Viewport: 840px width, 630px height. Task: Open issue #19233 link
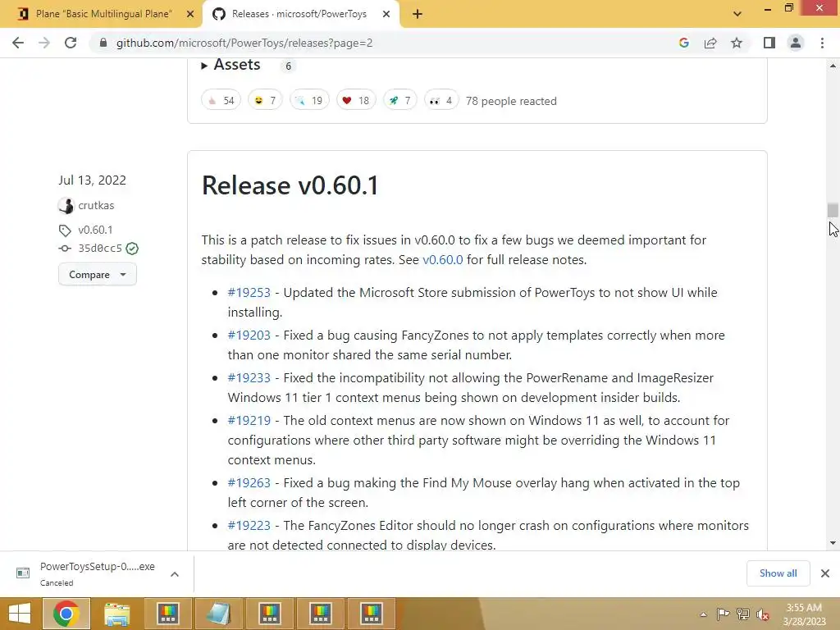(249, 377)
